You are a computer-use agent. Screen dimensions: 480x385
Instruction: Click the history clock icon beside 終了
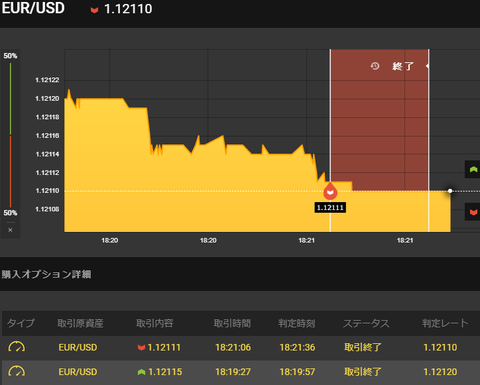click(375, 66)
